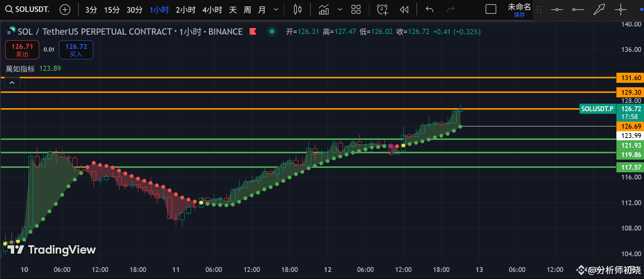
Task: Add a comparison symbol with the plus icon
Action: click(65, 10)
